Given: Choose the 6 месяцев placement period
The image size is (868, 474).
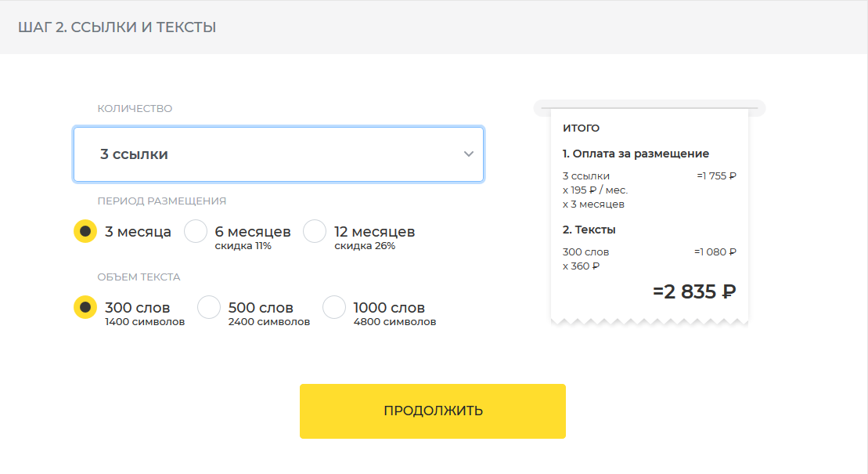Looking at the screenshot, I should (x=196, y=232).
